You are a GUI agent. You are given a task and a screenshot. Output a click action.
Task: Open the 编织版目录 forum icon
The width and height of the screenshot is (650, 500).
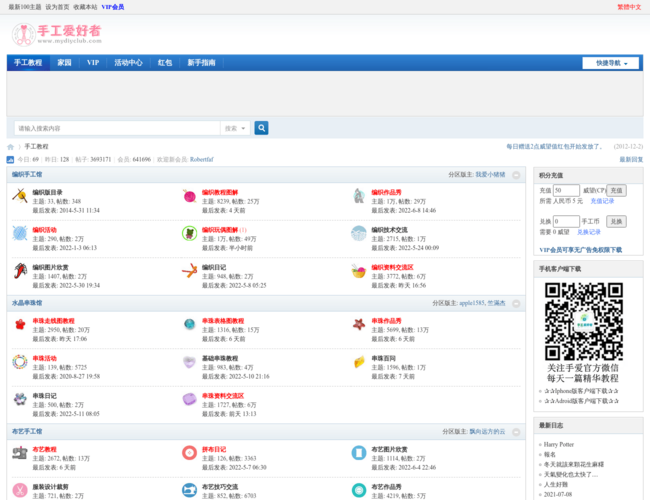[x=19, y=196]
